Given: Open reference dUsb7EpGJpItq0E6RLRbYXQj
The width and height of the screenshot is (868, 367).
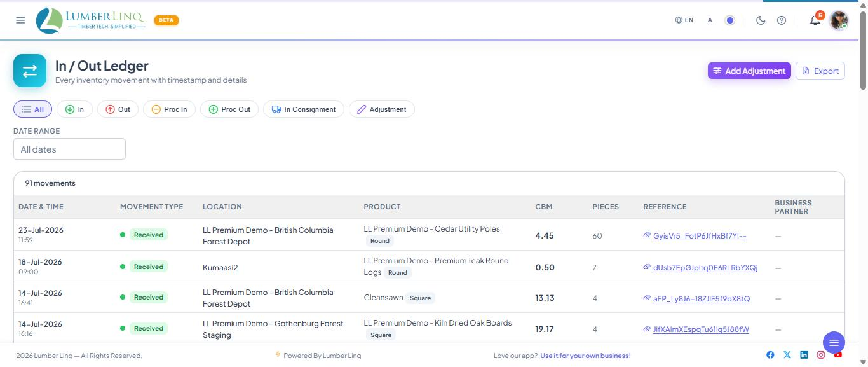Looking at the screenshot, I should 705,268.
